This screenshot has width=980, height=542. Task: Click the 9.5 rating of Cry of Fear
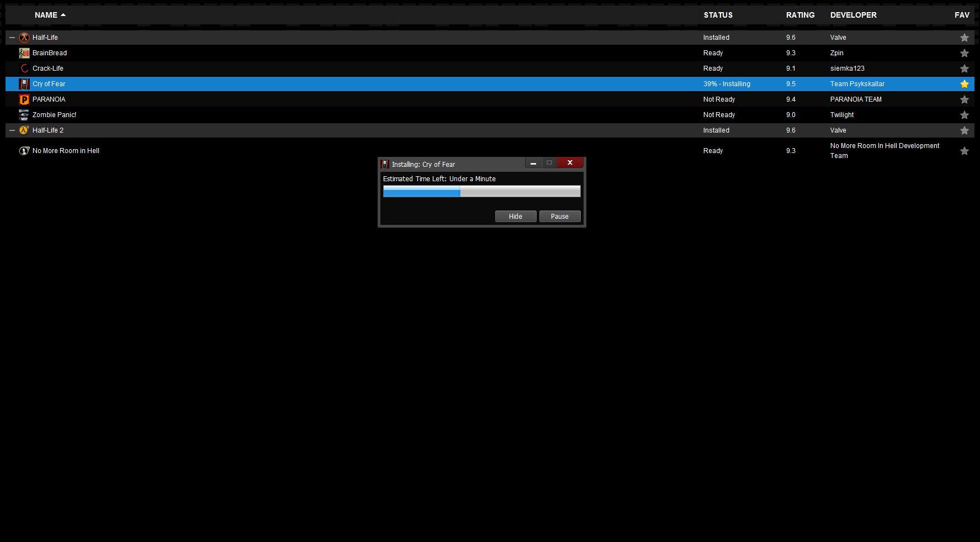791,84
